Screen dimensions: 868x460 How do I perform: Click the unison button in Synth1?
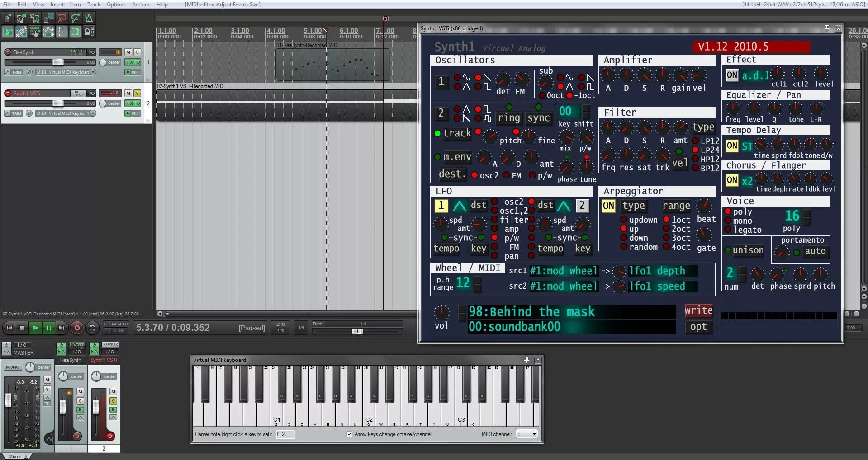click(748, 250)
